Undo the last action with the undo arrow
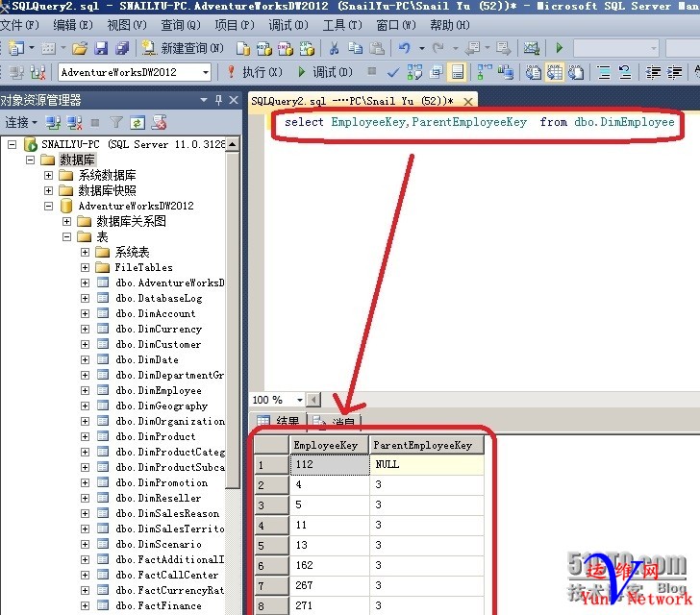The image size is (700, 615). click(405, 48)
